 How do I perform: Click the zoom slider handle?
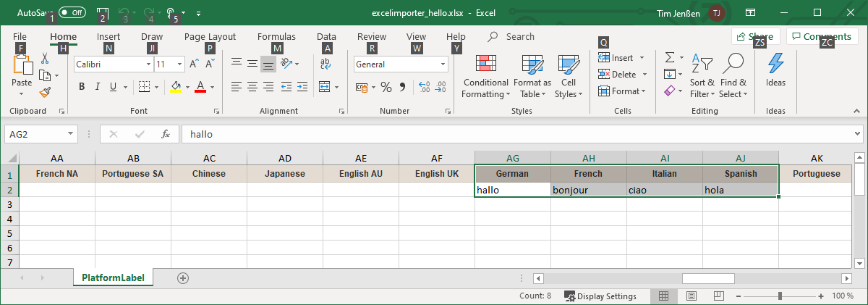tap(780, 296)
